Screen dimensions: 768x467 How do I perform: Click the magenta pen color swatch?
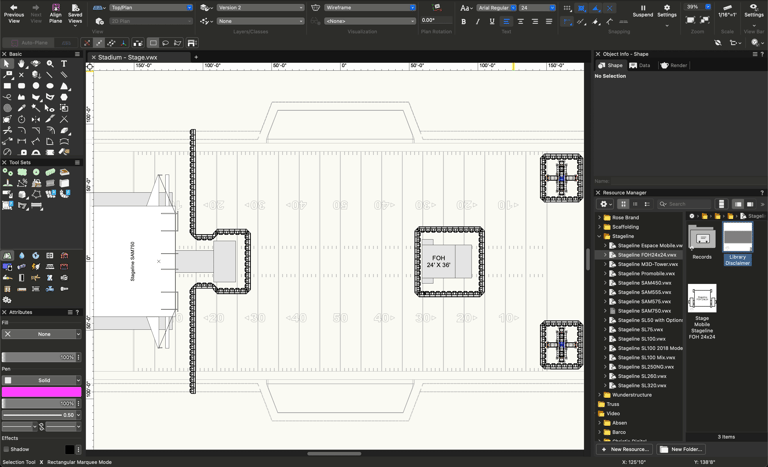coord(42,392)
